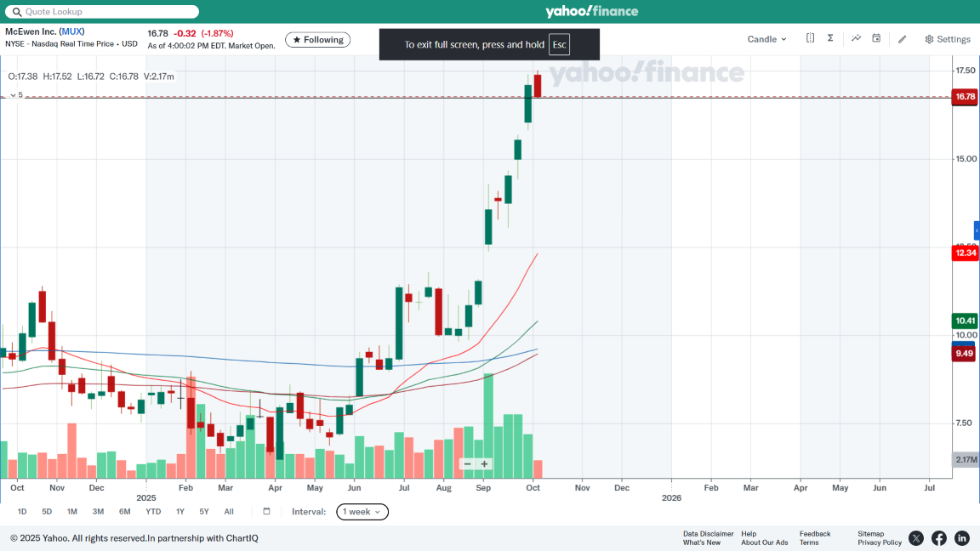Select the 1D range
Viewport: 980px width, 551px height.
22,511
